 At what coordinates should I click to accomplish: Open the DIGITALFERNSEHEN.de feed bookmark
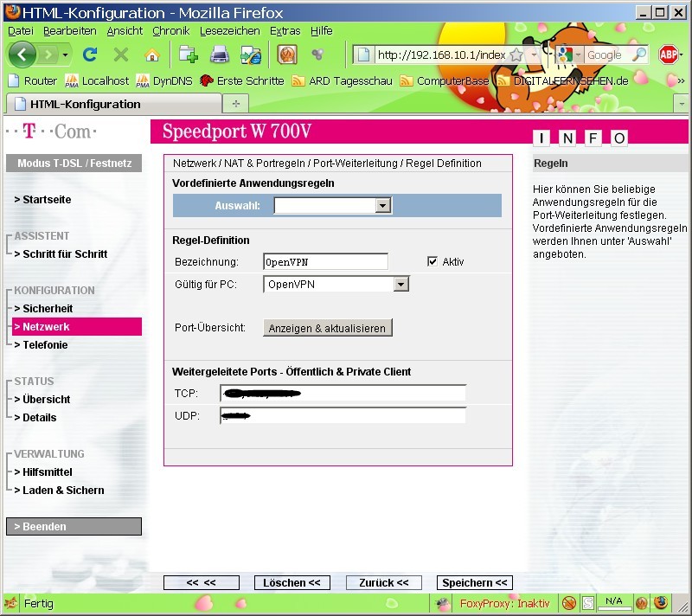pyautogui.click(x=563, y=80)
